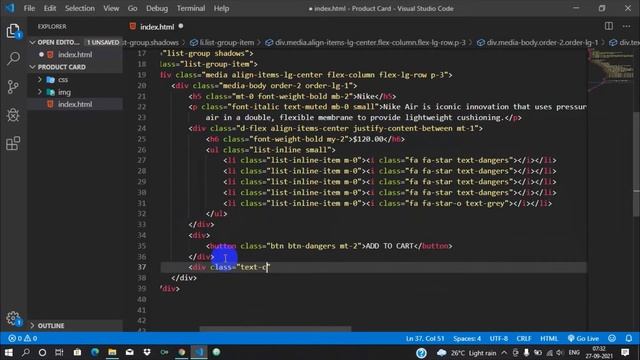Open the Terminal menu
Viewport: 640px width, 360px height.
coord(191,8)
